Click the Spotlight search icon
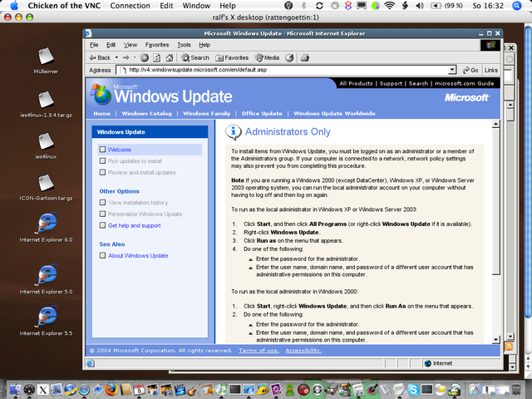 tap(517, 6)
